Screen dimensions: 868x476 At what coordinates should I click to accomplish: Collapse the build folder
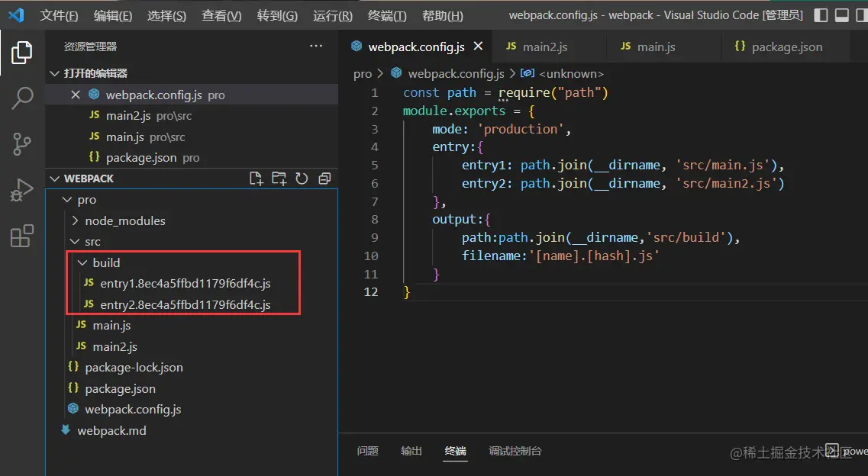coord(82,262)
